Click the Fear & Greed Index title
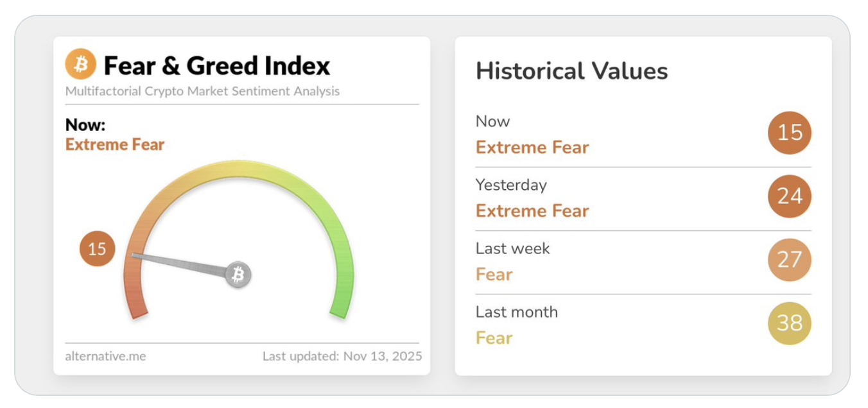 pyautogui.click(x=216, y=65)
